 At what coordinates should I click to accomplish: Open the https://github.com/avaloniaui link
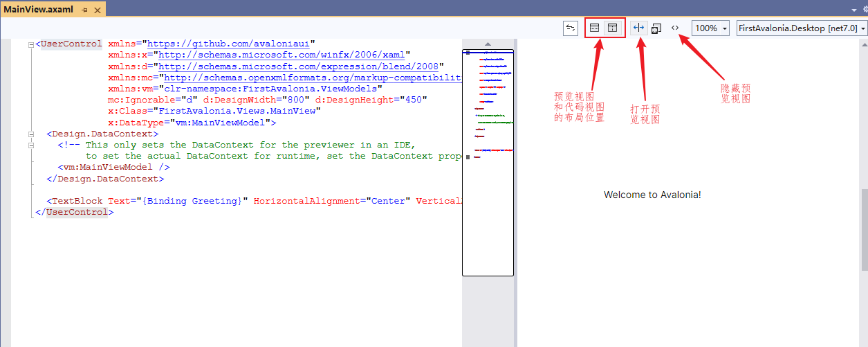tap(229, 43)
